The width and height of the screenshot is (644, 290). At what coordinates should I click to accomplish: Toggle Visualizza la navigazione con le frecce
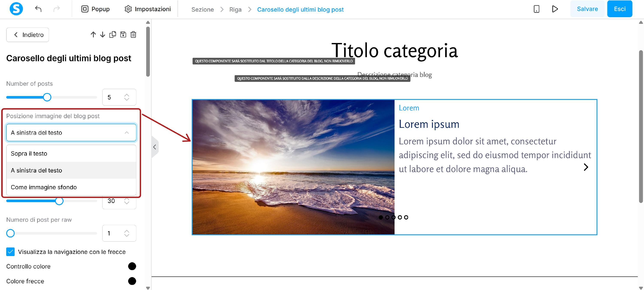coord(11,252)
